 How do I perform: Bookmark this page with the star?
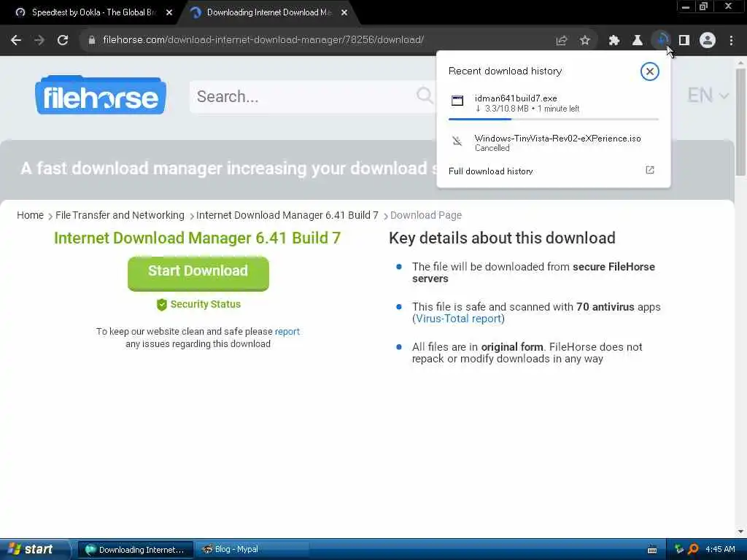(x=585, y=41)
